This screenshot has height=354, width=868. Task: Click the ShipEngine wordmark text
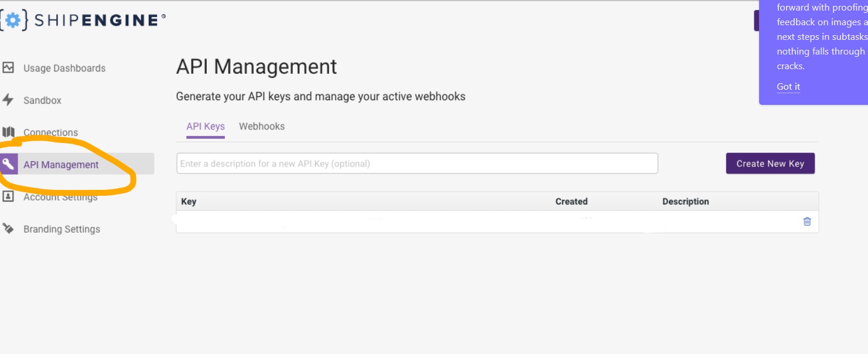pos(97,21)
